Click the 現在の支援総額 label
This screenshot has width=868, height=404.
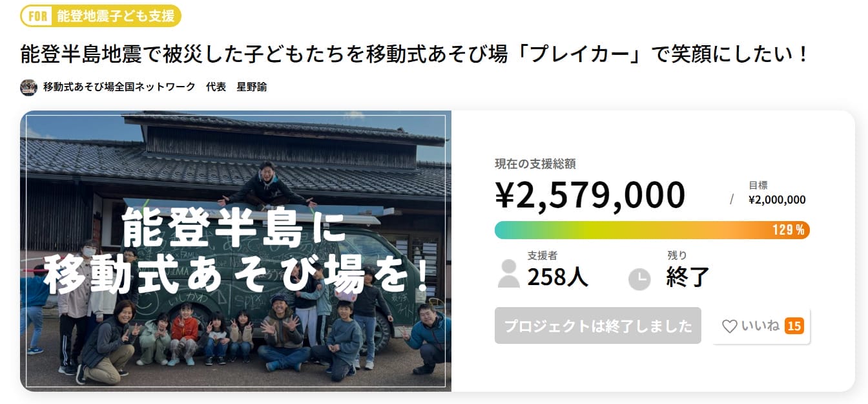(530, 164)
